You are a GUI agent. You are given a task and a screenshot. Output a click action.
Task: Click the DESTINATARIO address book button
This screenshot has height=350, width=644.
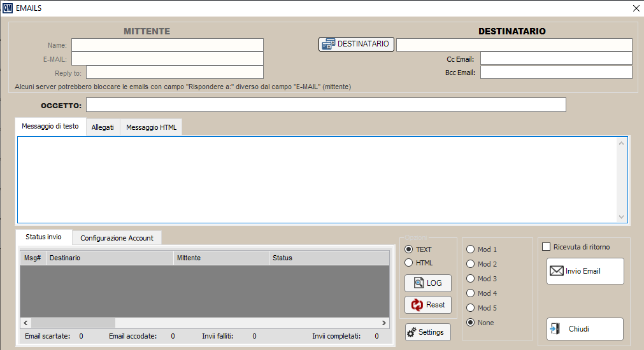point(356,44)
